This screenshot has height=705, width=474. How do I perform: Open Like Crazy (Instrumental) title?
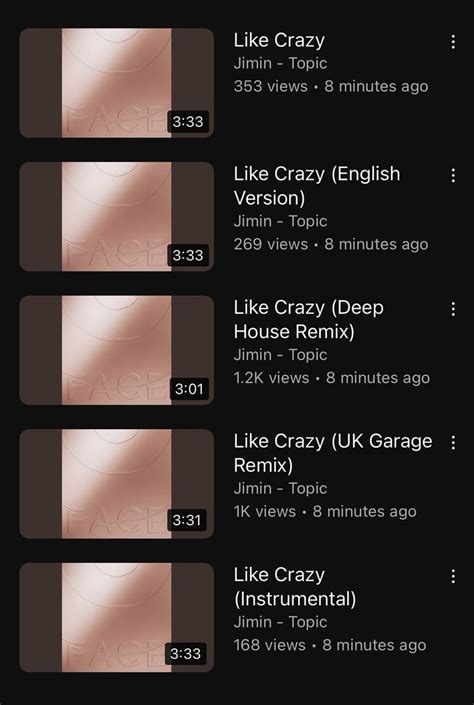[295, 586]
